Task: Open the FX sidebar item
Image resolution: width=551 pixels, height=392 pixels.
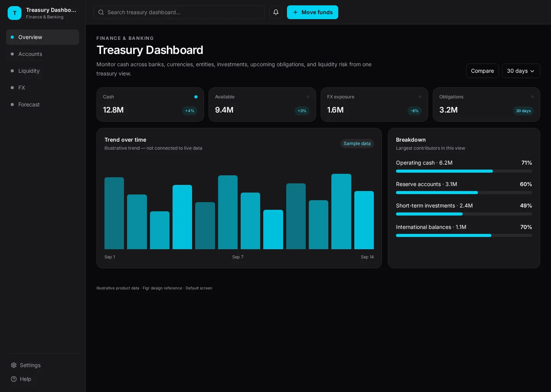Action: pyautogui.click(x=42, y=88)
